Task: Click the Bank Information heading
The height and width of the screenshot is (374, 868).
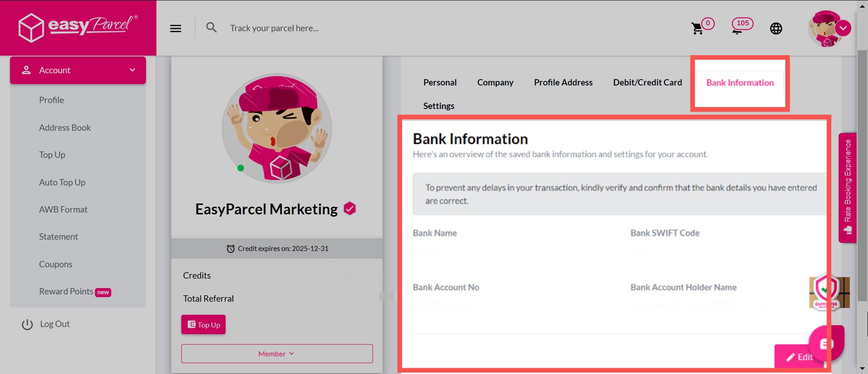Action: point(470,139)
